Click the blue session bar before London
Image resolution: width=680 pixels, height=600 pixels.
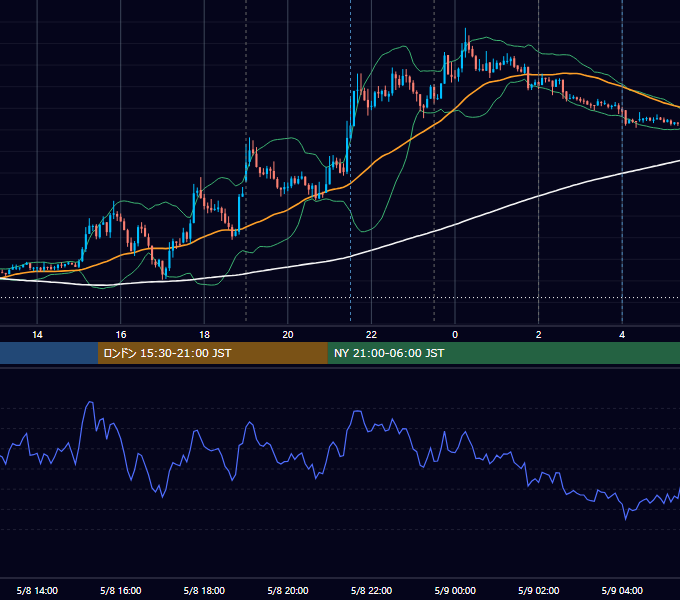coord(49,353)
